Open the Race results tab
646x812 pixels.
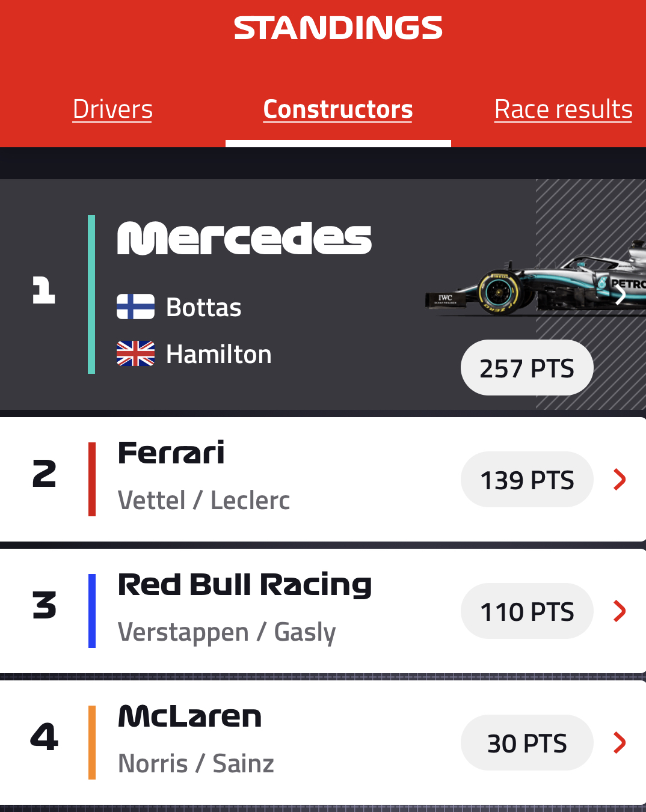pyautogui.click(x=563, y=109)
